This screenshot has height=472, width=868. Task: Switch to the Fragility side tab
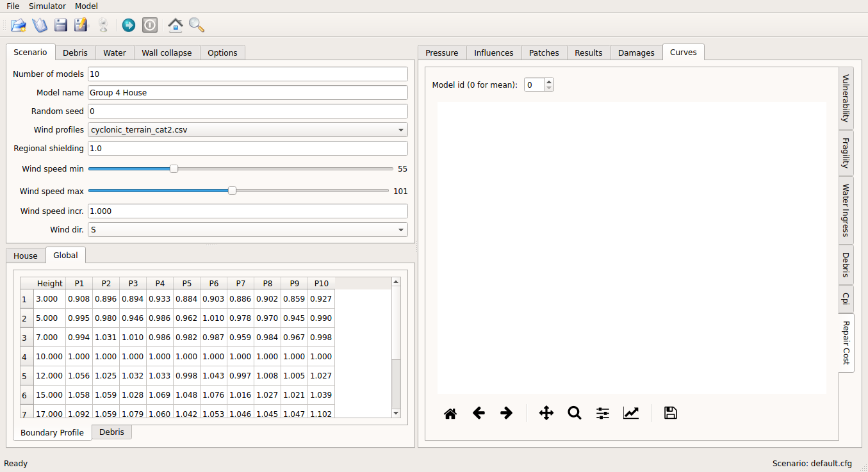[x=846, y=153]
